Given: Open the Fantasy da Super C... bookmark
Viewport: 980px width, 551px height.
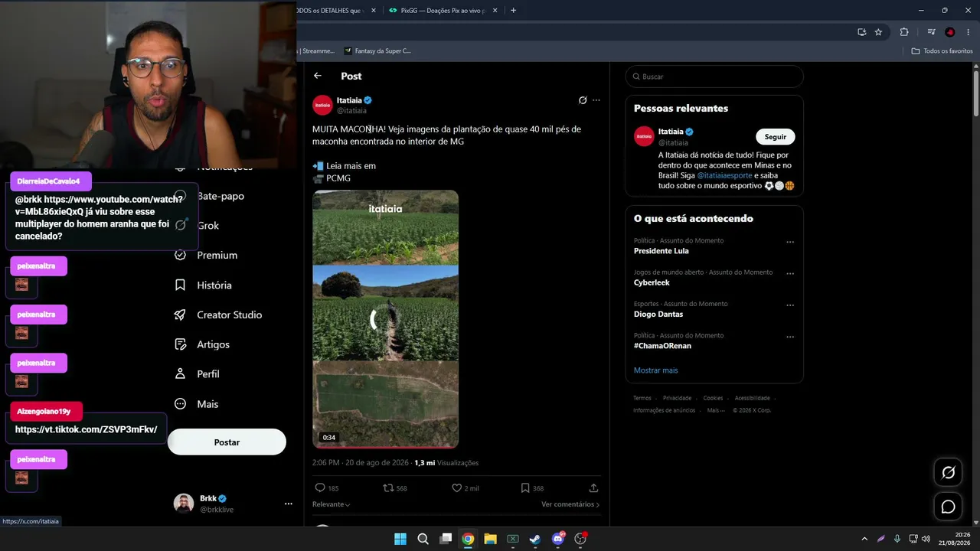Looking at the screenshot, I should [x=377, y=51].
